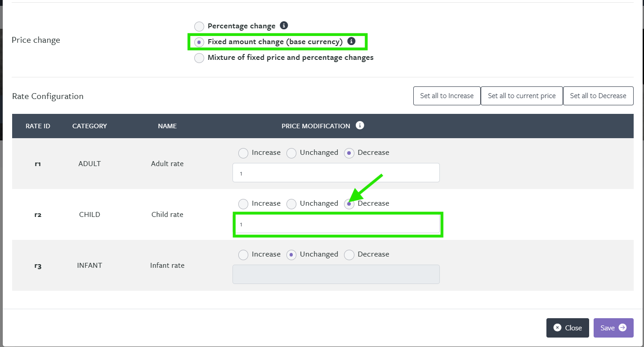Click Set all to current price button
This screenshot has height=347, width=644.
pos(522,96)
